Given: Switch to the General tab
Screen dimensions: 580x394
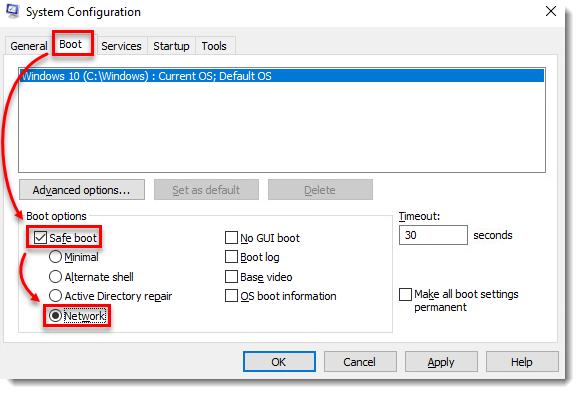Looking at the screenshot, I should tap(28, 46).
